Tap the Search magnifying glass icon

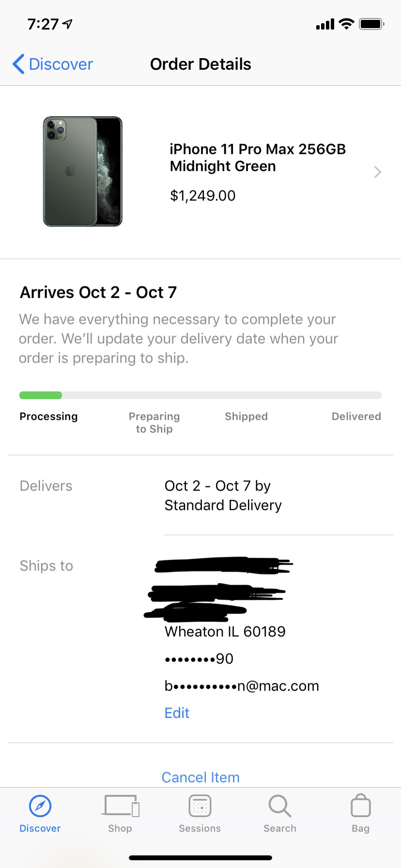pos(280,806)
